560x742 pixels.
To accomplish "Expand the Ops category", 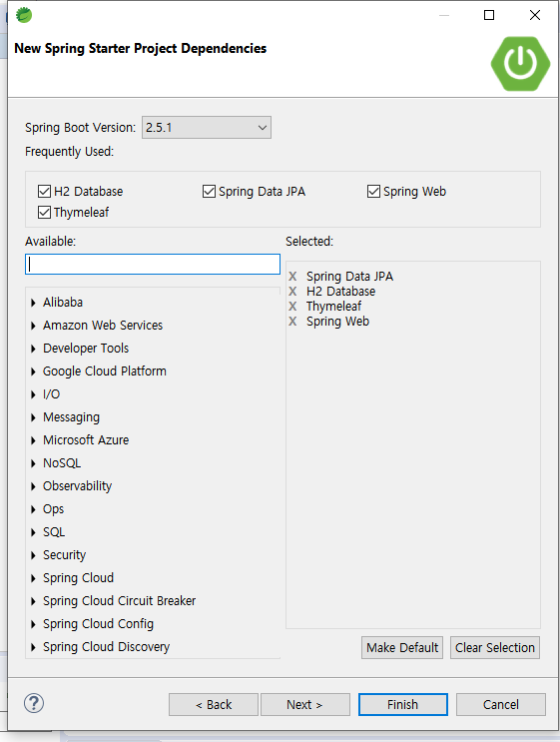I will (x=33, y=509).
